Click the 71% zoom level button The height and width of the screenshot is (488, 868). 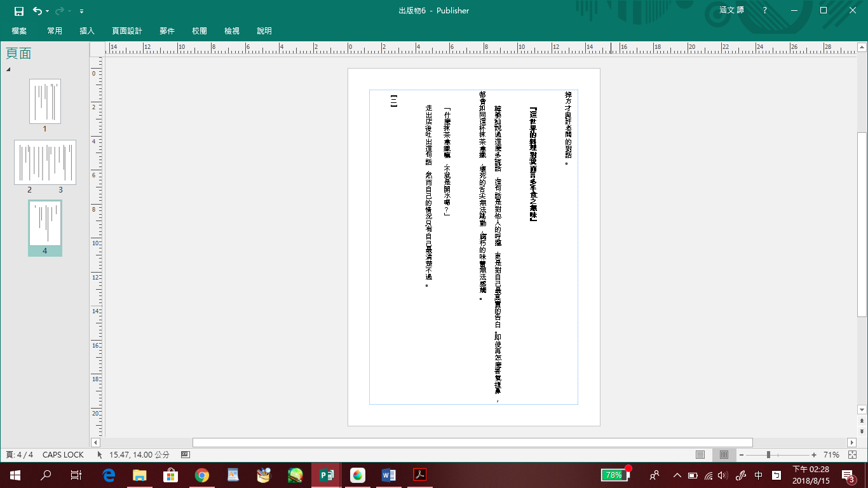(831, 455)
